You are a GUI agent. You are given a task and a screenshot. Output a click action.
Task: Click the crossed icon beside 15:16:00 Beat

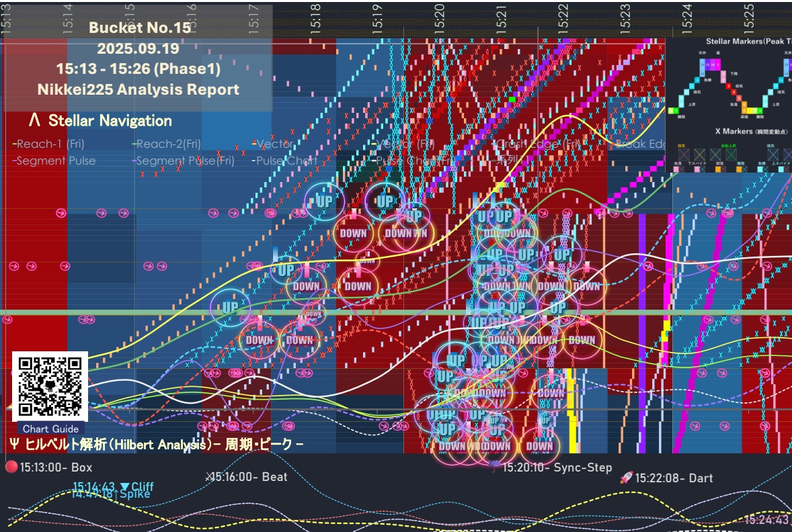click(208, 477)
